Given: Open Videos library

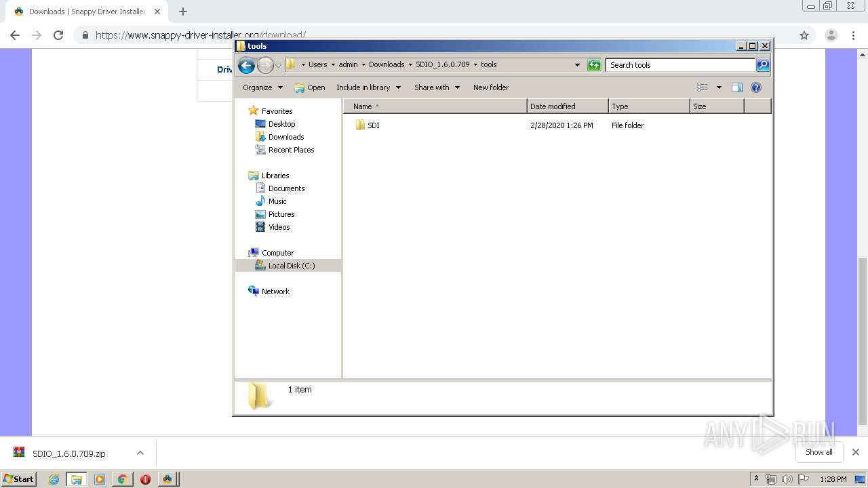Looking at the screenshot, I should click(x=273, y=227).
